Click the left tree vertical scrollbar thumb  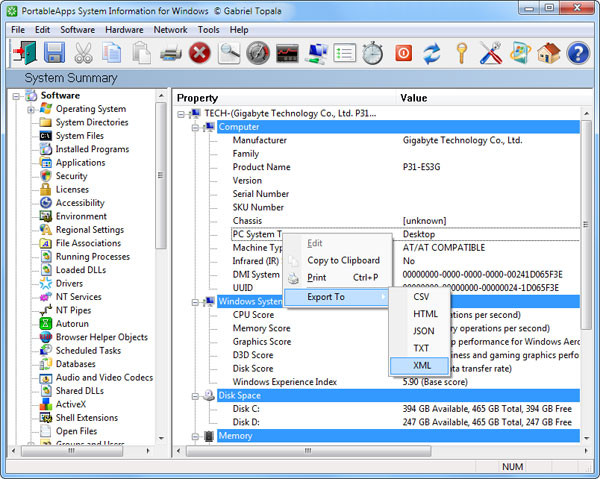pyautogui.click(x=161, y=176)
